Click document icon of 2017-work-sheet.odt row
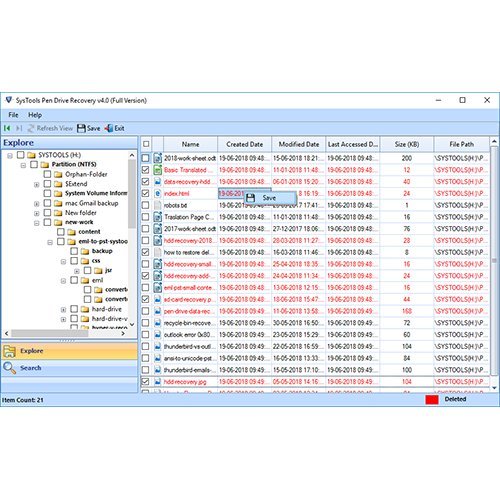This screenshot has height=500, width=500. (x=157, y=229)
